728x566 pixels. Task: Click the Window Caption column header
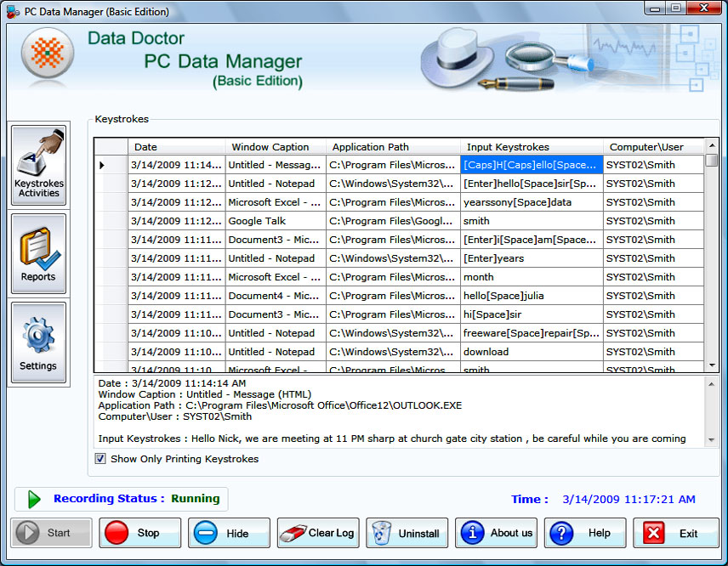275,146
